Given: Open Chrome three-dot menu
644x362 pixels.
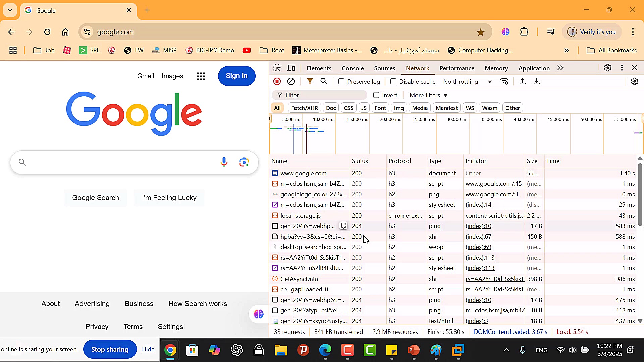Looking at the screenshot, I should 633,32.
